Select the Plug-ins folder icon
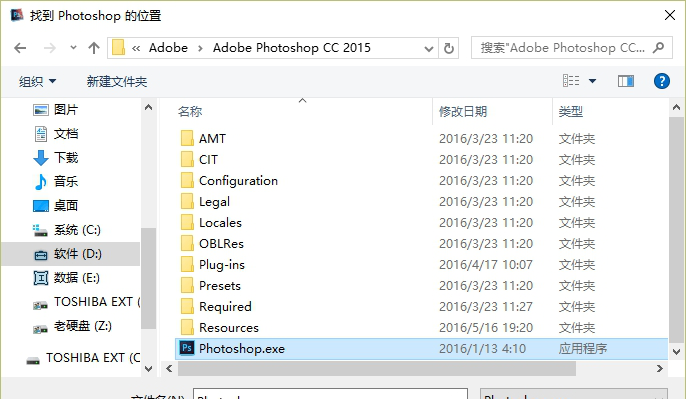 pos(187,264)
